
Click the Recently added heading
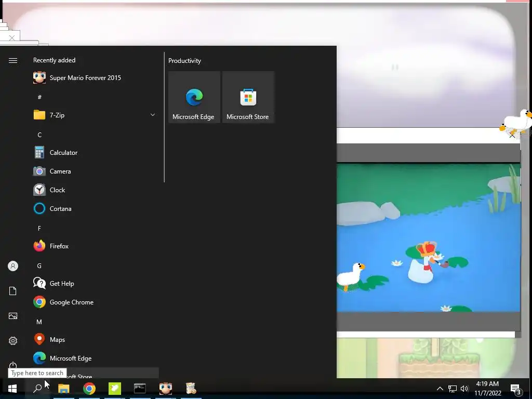coord(54,60)
